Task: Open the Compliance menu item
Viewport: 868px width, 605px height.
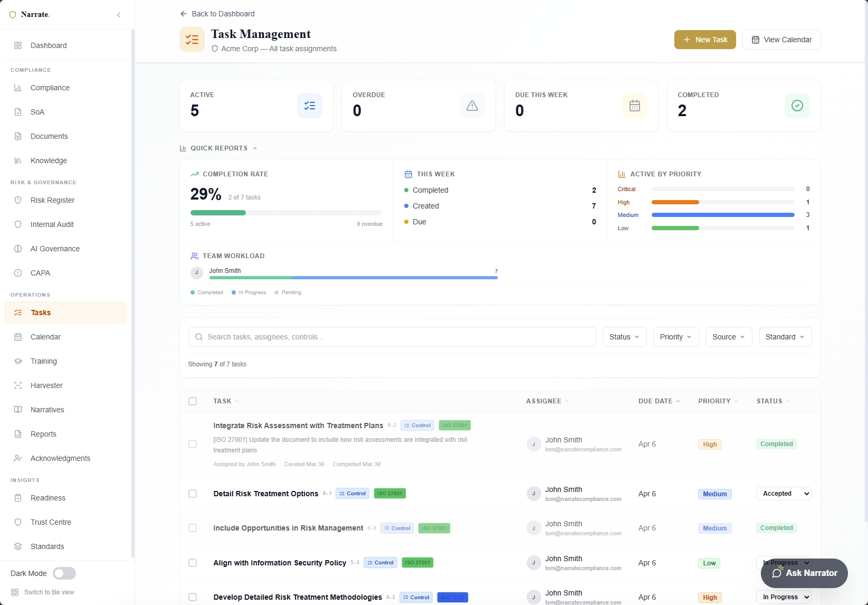Action: (50, 88)
